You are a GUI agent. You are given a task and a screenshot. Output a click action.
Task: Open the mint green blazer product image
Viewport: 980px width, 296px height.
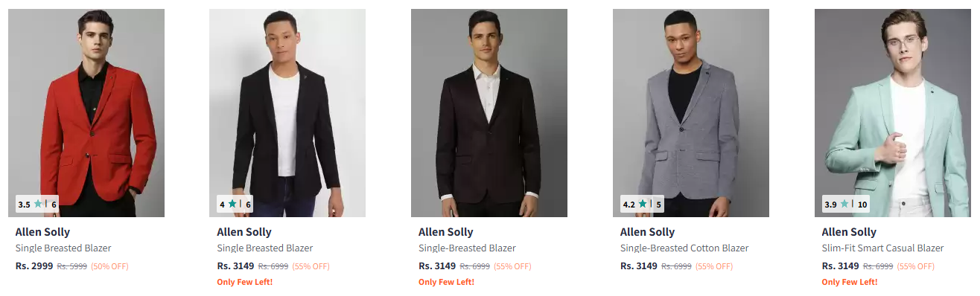coord(892,113)
